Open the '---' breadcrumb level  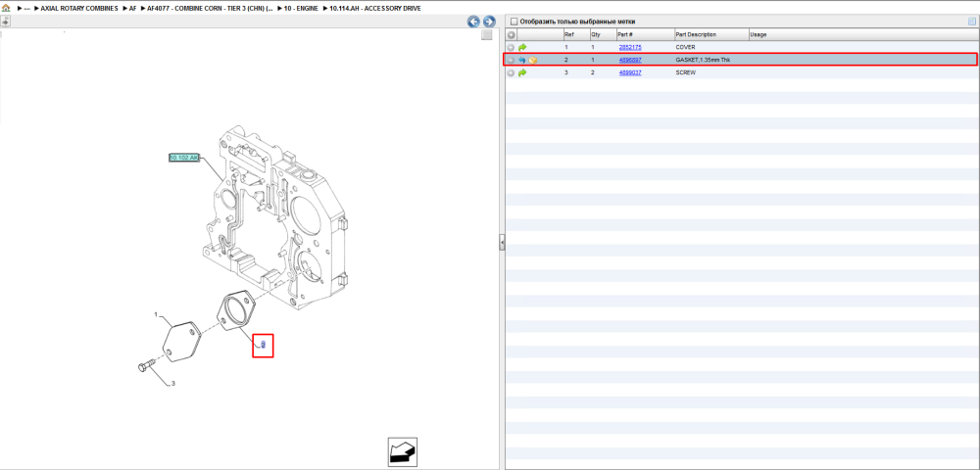coord(27,8)
